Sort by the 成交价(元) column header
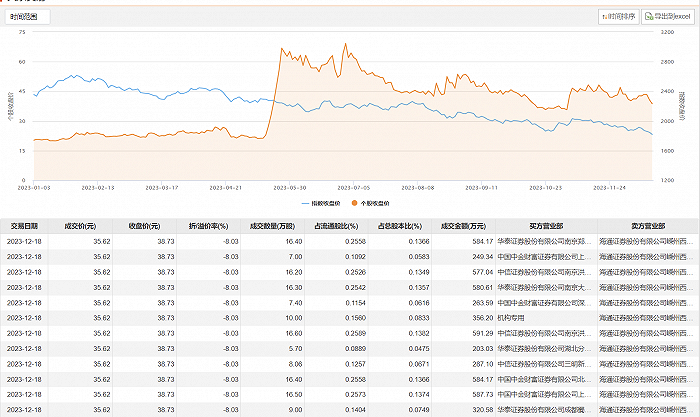This screenshot has height=417, width=700. coord(81,226)
